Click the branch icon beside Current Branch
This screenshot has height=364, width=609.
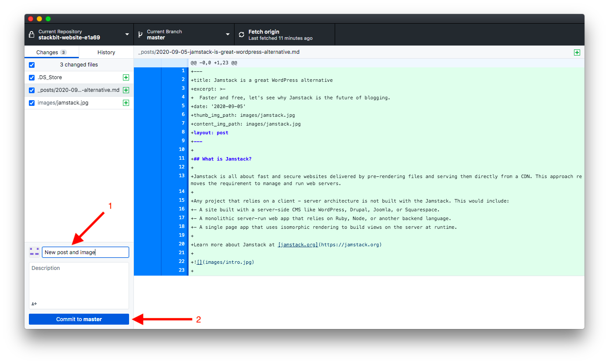140,35
